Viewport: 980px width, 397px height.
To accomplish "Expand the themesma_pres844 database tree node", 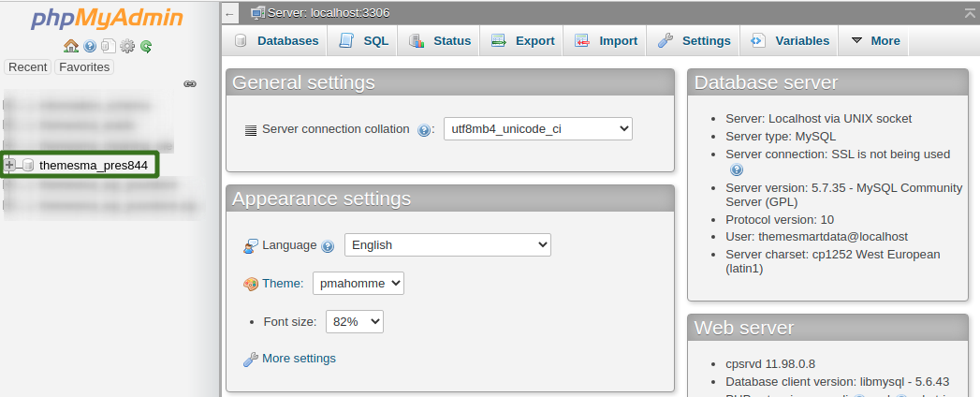I will tap(9, 165).
